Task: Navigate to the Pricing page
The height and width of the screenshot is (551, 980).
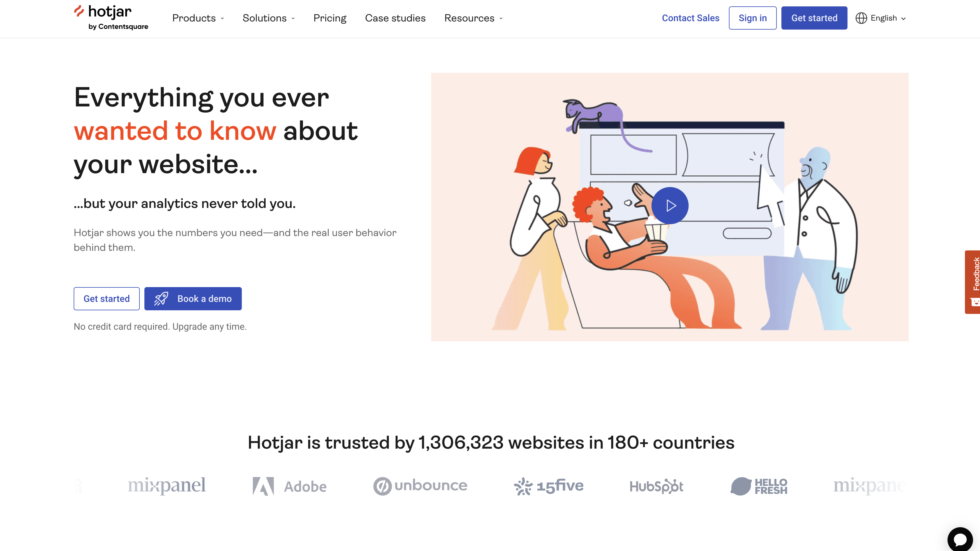Action: point(330,18)
